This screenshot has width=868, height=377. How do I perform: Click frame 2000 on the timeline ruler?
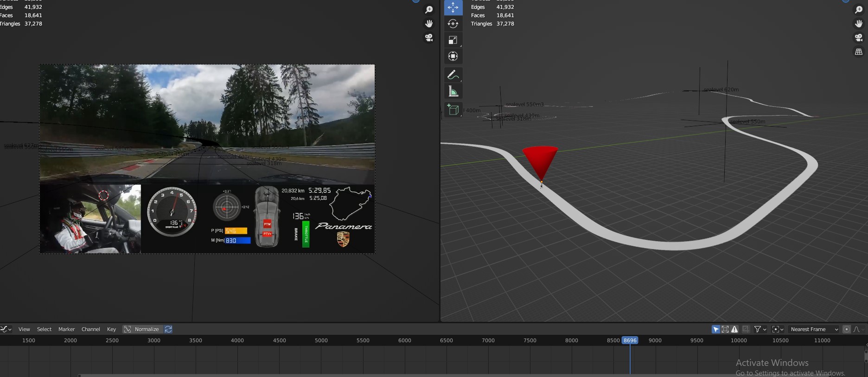click(x=70, y=340)
